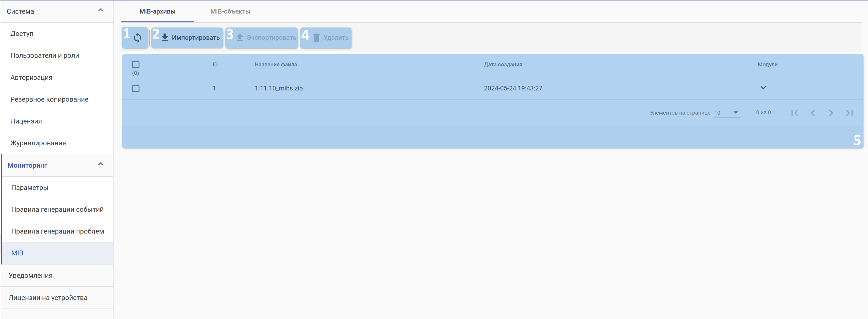Check the box for 1.11.10_mibs.zip row

136,89
